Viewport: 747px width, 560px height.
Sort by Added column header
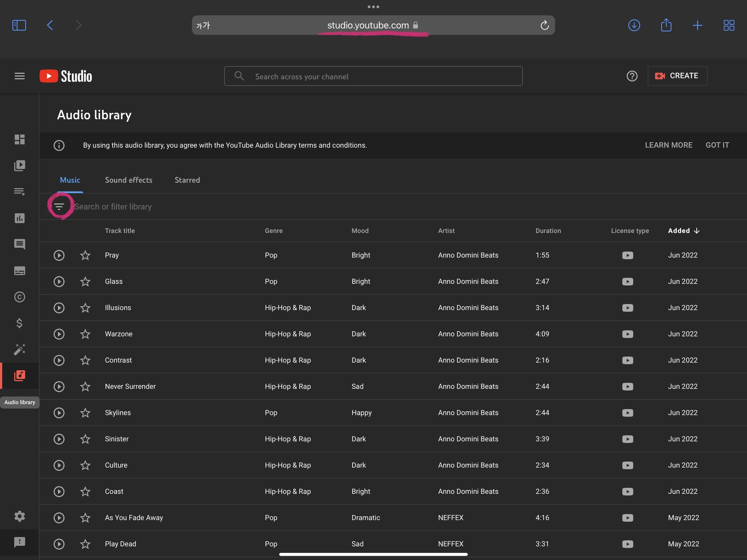click(x=684, y=231)
